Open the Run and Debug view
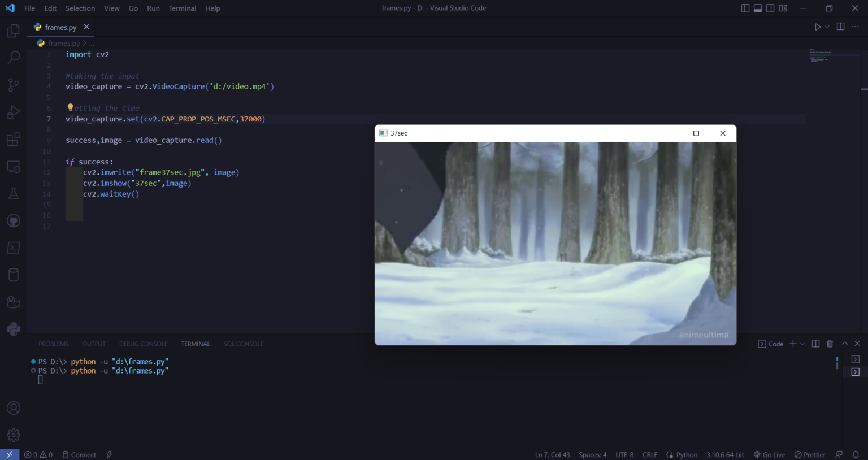 pyautogui.click(x=14, y=112)
